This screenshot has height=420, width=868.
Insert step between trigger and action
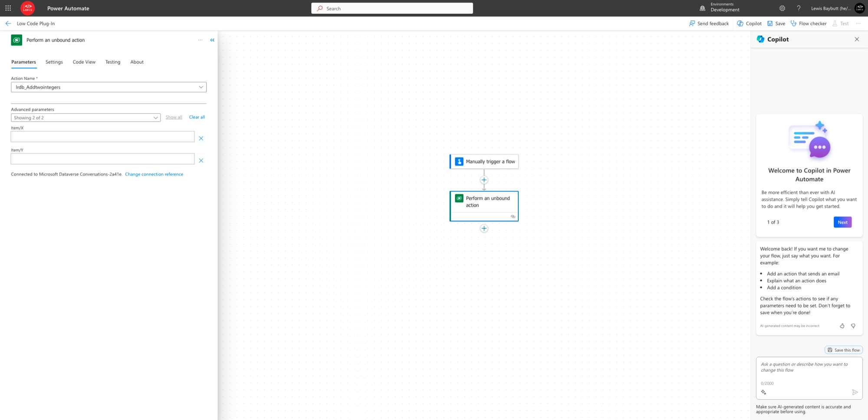(x=484, y=180)
